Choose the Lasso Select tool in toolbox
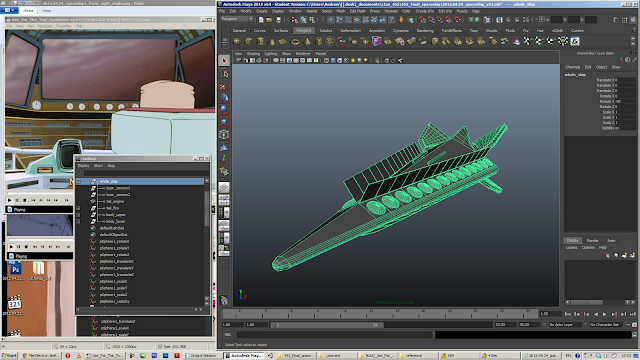Screen dimensions: 640x360 click(x=224, y=73)
